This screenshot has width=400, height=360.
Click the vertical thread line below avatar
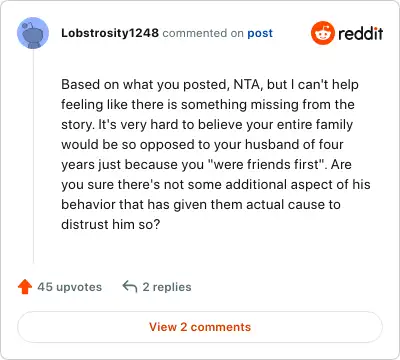33,156
